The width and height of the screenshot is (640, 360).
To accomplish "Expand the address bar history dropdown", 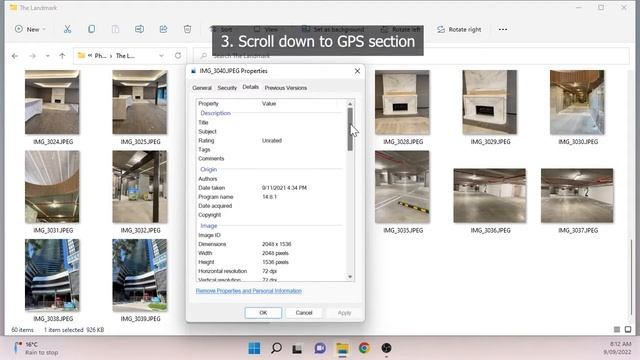I will click(162, 56).
